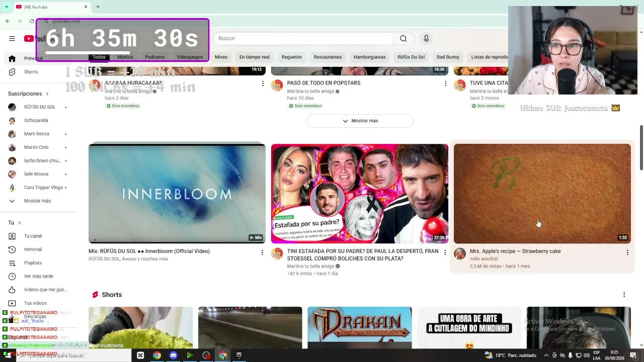Open Tu canal in sidebar
The image size is (644, 362).
[38, 236]
